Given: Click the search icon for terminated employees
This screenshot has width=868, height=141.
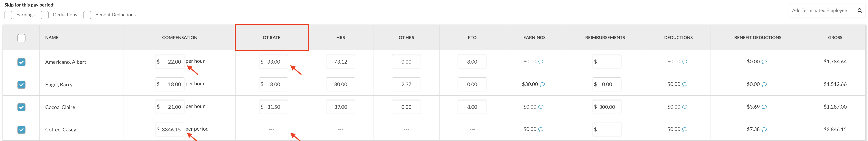Looking at the screenshot, I should 860,10.
